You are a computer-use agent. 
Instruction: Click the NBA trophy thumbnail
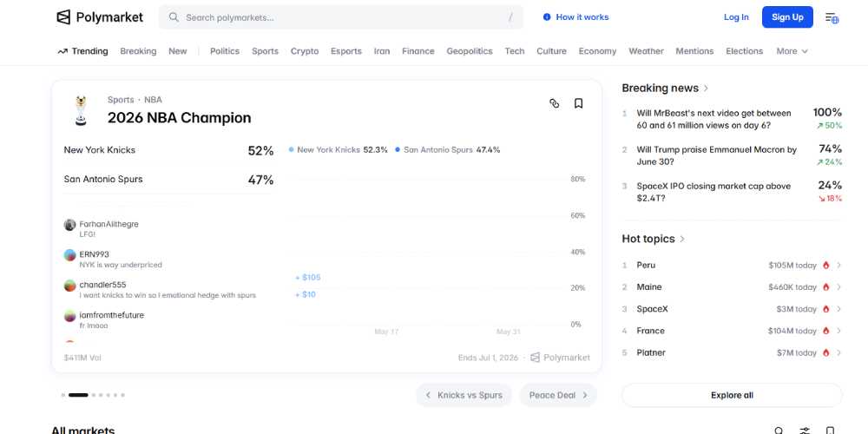tap(81, 111)
